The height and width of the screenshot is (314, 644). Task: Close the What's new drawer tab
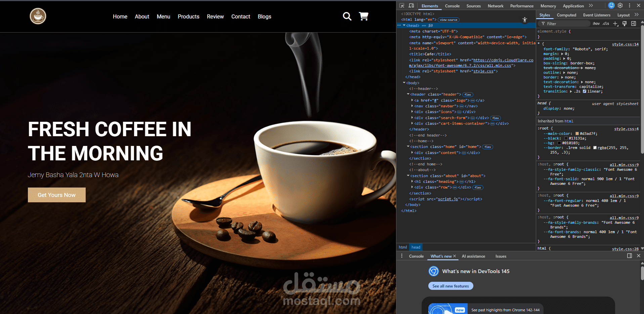455,256
